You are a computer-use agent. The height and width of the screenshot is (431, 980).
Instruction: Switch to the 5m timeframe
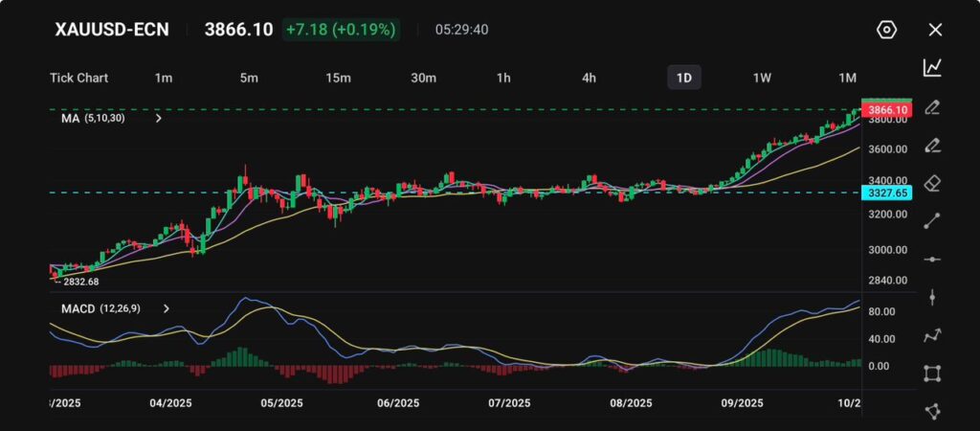click(249, 78)
